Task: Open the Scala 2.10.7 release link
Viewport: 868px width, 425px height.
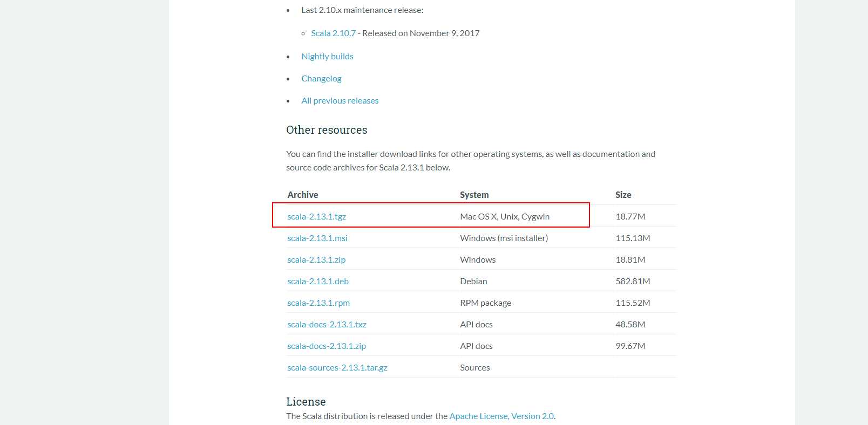Action: tap(333, 33)
